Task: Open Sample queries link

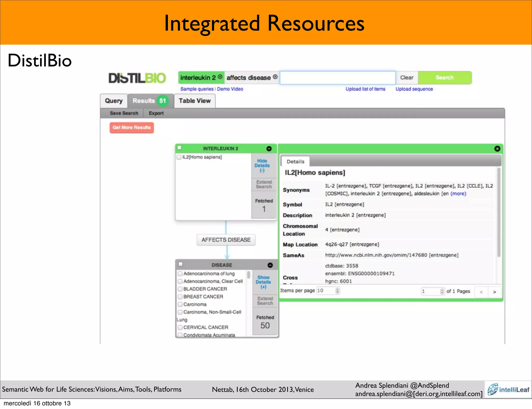Action: point(197,89)
